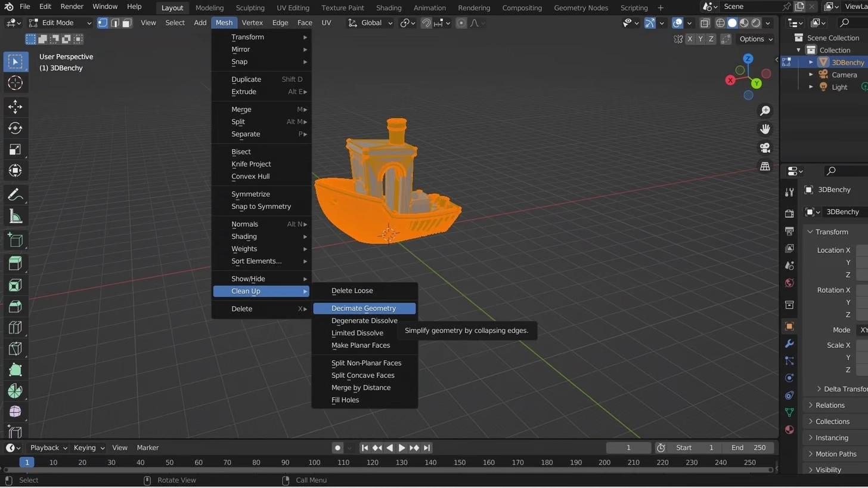Image resolution: width=868 pixels, height=488 pixels.
Task: Select solid viewport shading mode
Action: pos(732,23)
